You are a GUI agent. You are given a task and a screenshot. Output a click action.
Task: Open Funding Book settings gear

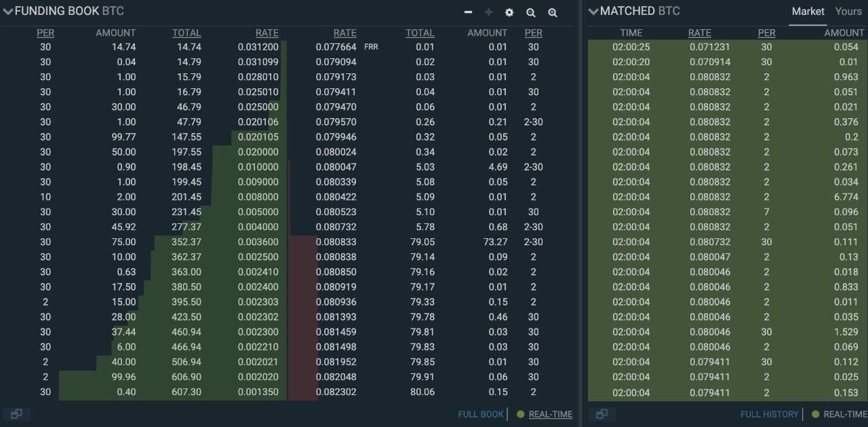coord(509,12)
